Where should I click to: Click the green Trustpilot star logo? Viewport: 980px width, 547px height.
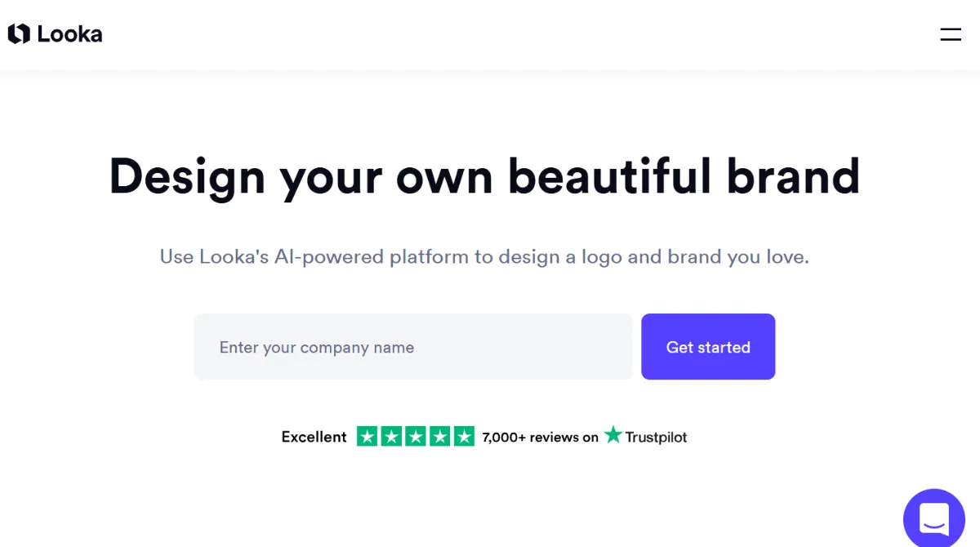(x=613, y=435)
